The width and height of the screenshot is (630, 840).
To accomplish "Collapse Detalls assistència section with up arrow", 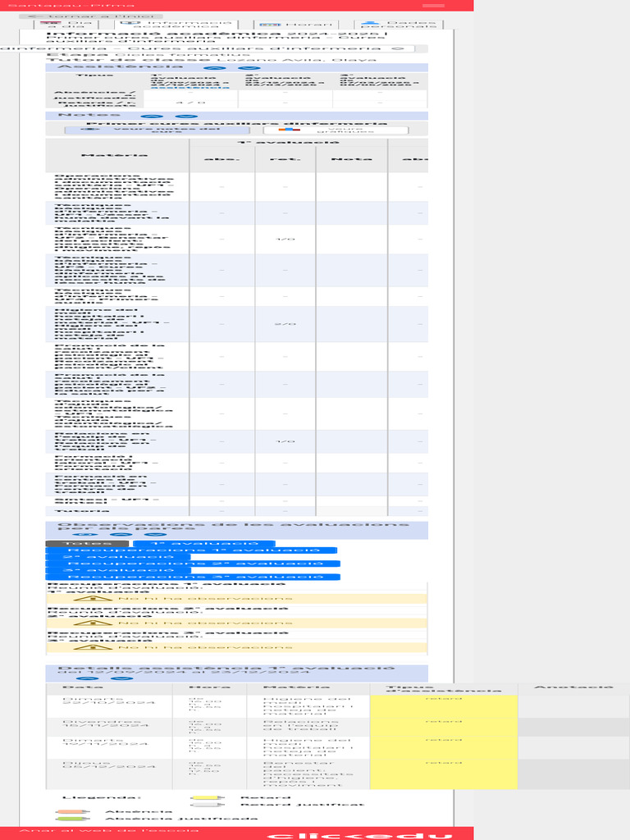I will [x=87, y=678].
